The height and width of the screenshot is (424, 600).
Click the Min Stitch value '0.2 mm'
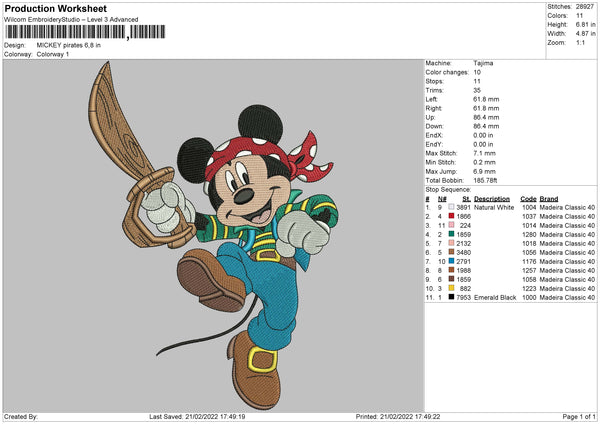[484, 162]
